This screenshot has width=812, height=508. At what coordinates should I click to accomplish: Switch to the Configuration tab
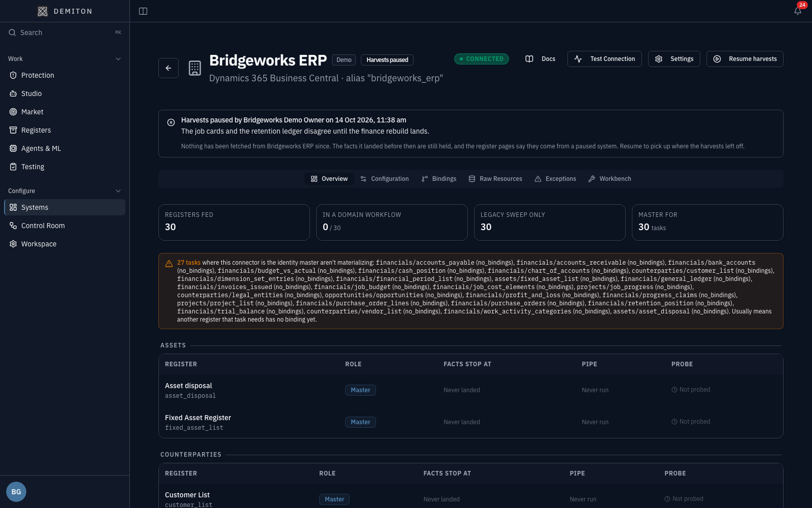[384, 179]
